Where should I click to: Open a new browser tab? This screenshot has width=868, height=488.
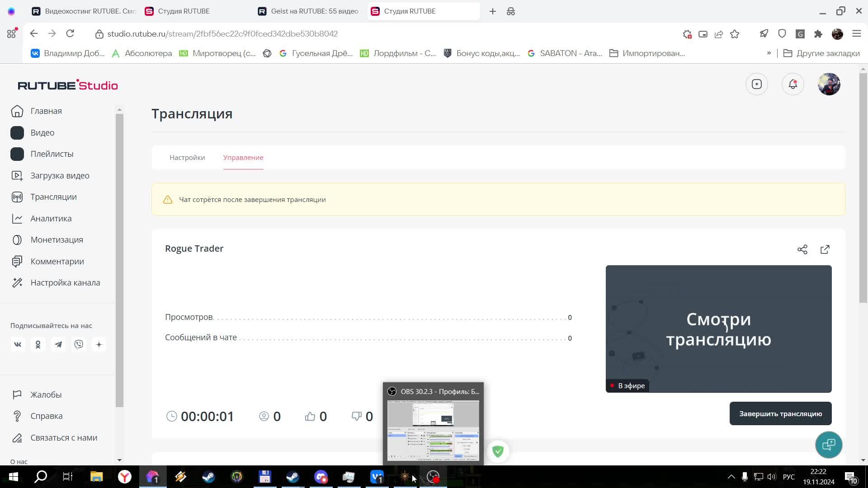point(493,11)
